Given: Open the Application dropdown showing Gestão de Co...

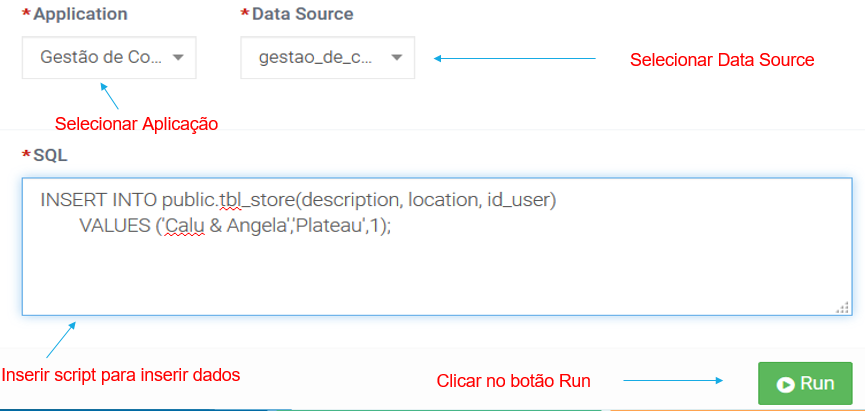Looking at the screenshot, I should pos(109,58).
